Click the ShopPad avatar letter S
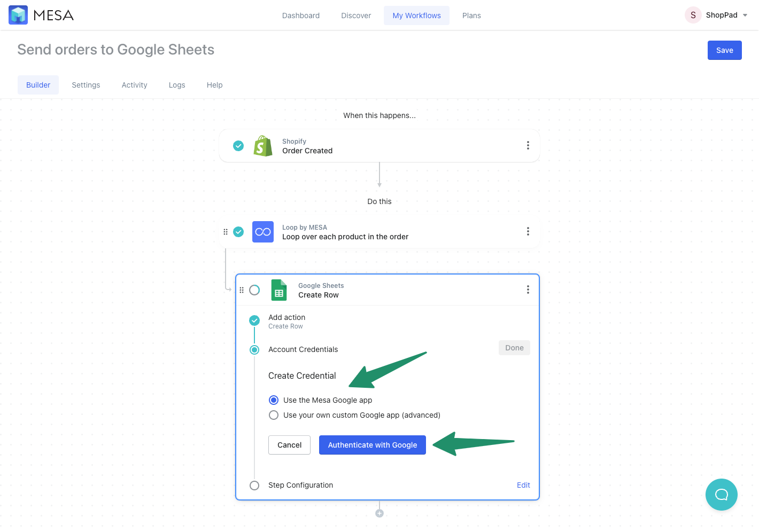The height and width of the screenshot is (532, 759). [693, 15]
